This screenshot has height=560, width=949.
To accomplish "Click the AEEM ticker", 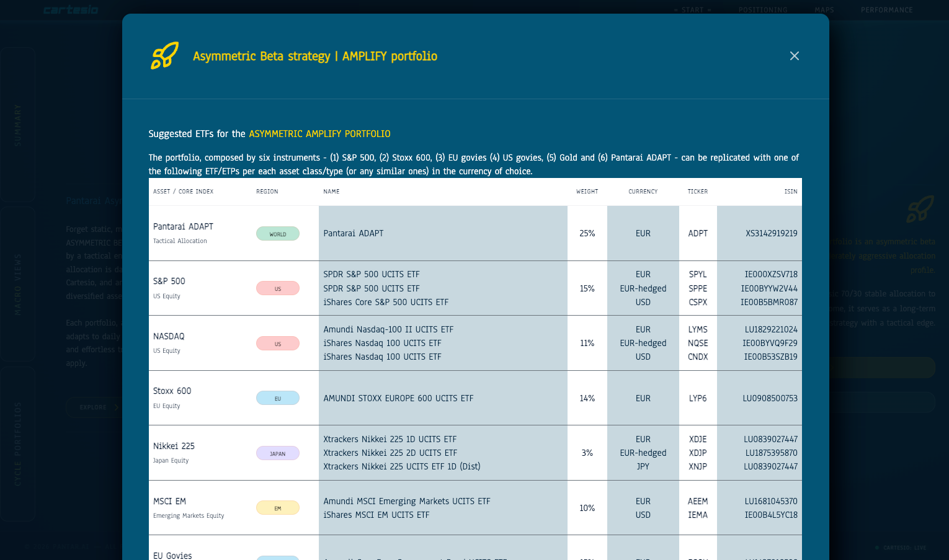I will [x=698, y=502].
